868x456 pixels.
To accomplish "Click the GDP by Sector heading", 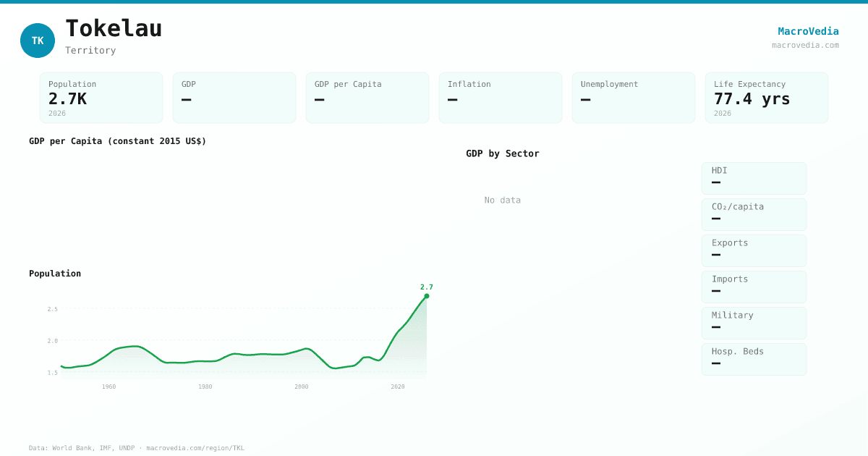I will coord(502,153).
